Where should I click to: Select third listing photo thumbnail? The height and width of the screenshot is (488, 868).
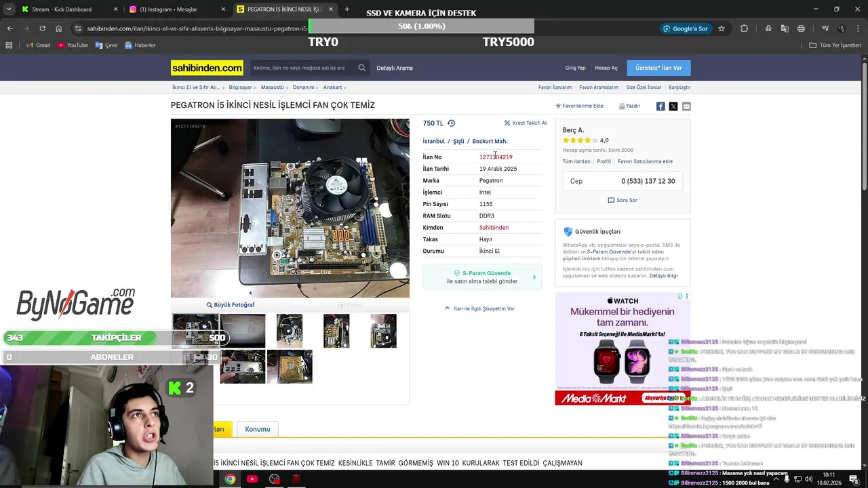tap(290, 331)
